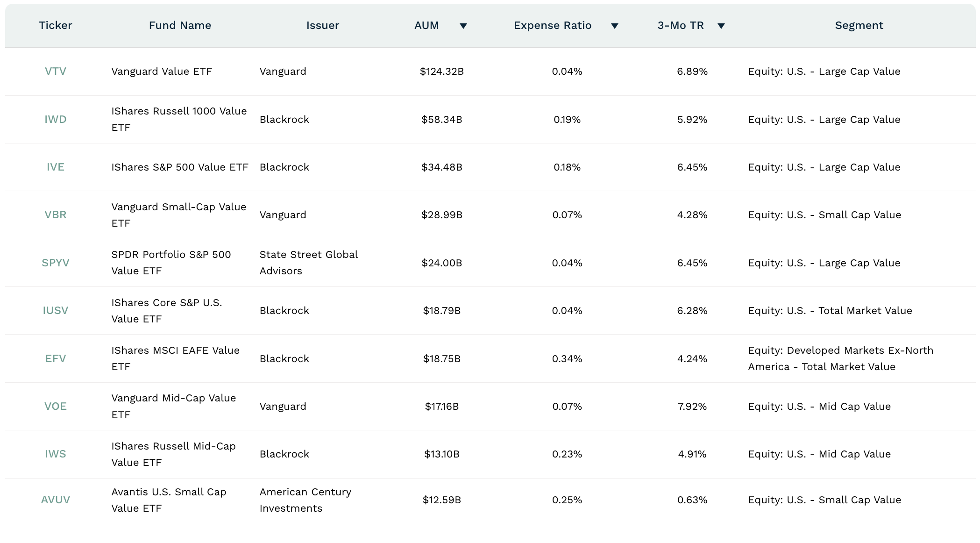Screen dimensions: 980x543
Task: Sort by 3-Mo TR arrow
Action: pos(721,26)
